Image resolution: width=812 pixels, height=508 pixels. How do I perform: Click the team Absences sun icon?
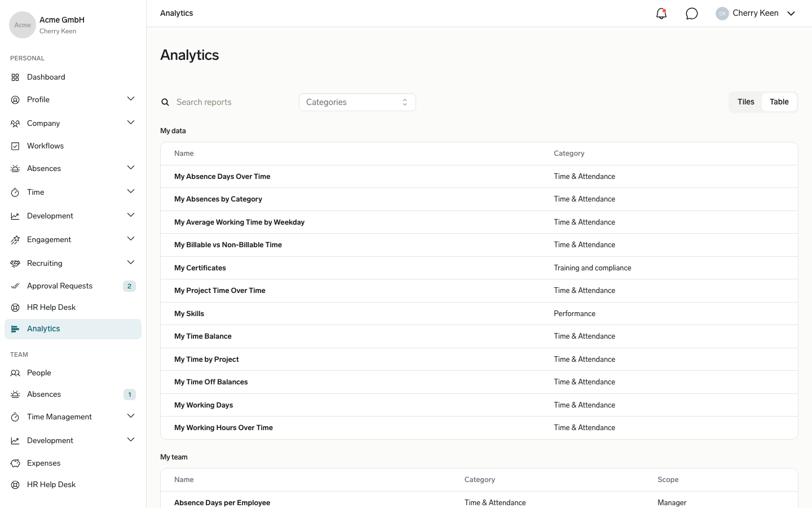(x=15, y=395)
